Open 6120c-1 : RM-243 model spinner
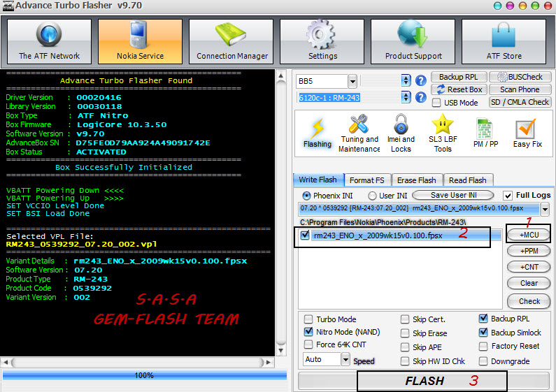Screen dimensions: 556x392 (x=406, y=97)
